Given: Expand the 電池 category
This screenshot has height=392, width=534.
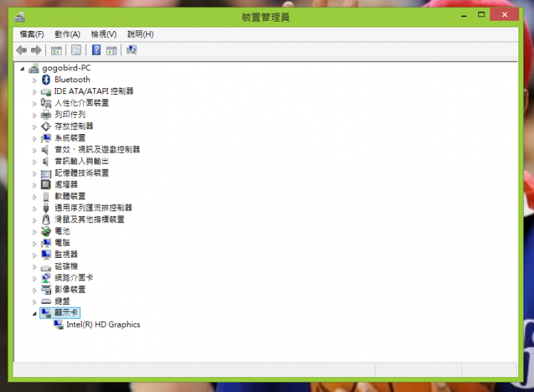Looking at the screenshot, I should point(34,232).
